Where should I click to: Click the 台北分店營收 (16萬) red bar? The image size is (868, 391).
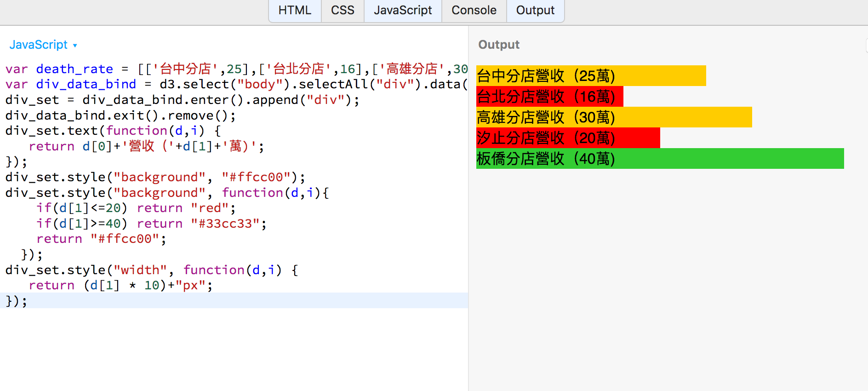click(550, 96)
